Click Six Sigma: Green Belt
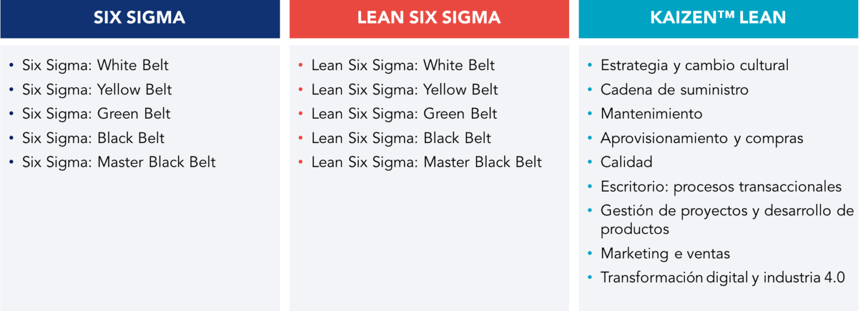The height and width of the screenshot is (311, 868). (96, 114)
